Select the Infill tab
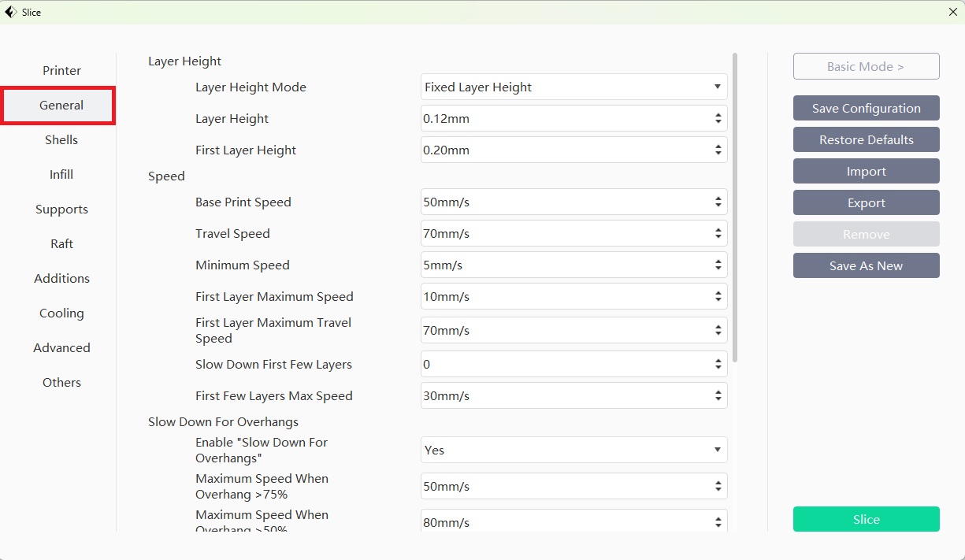This screenshot has width=965, height=560. [x=61, y=175]
